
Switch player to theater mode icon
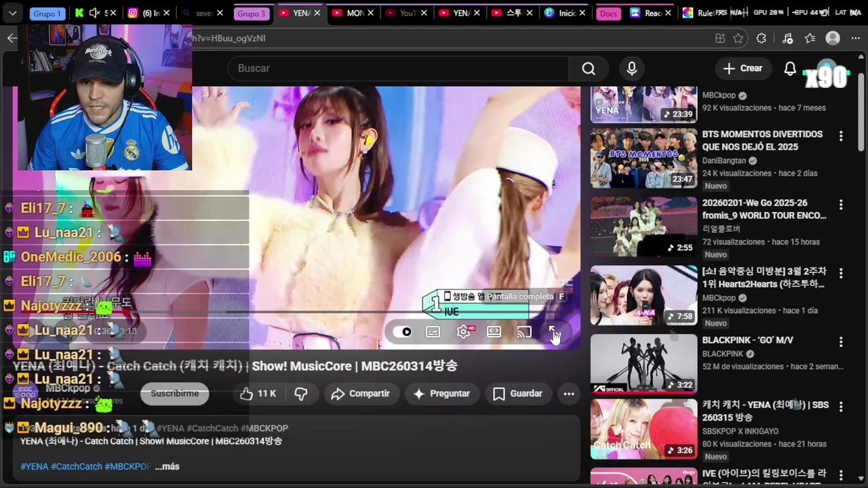[494, 332]
